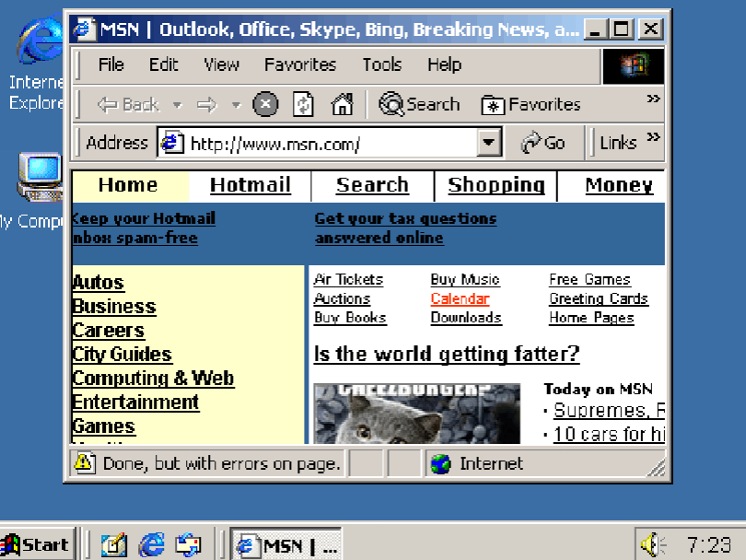
Task: Click the red Calendar link
Action: [x=460, y=298]
